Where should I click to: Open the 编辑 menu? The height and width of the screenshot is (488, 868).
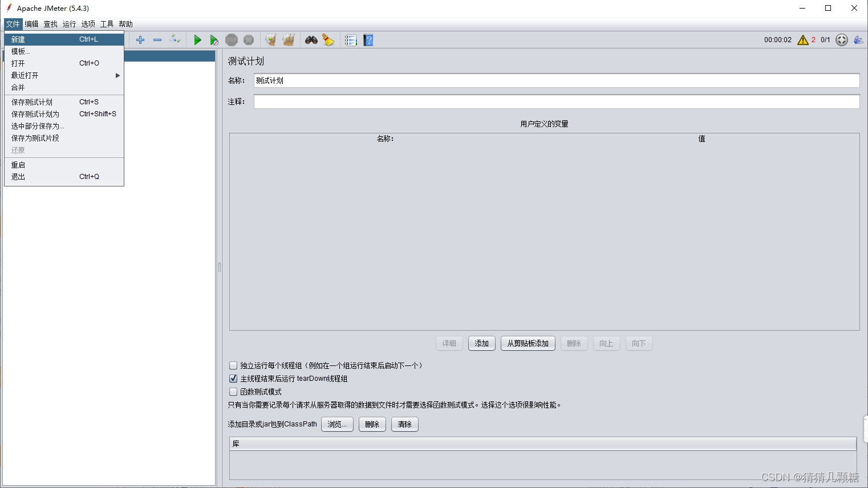click(x=31, y=24)
